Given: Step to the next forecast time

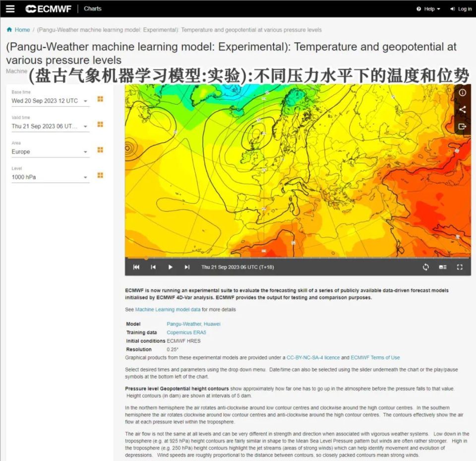Looking at the screenshot, I should (x=187, y=267).
